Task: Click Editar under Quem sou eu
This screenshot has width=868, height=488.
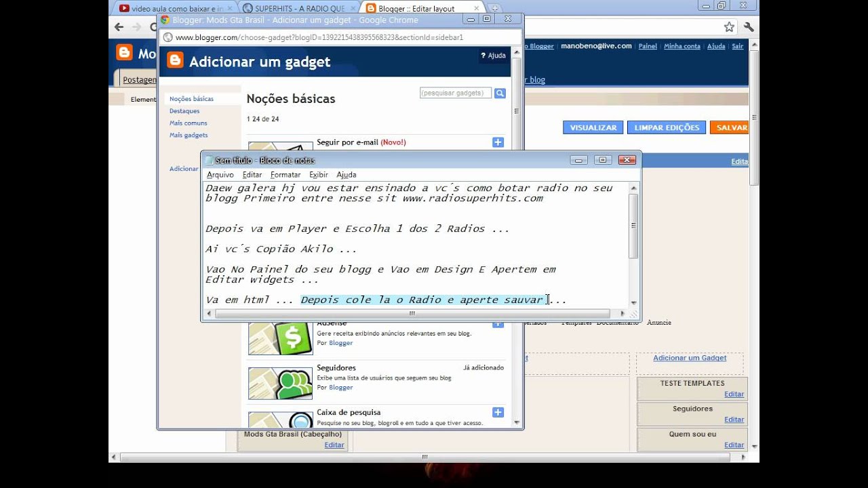Action: [x=734, y=445]
